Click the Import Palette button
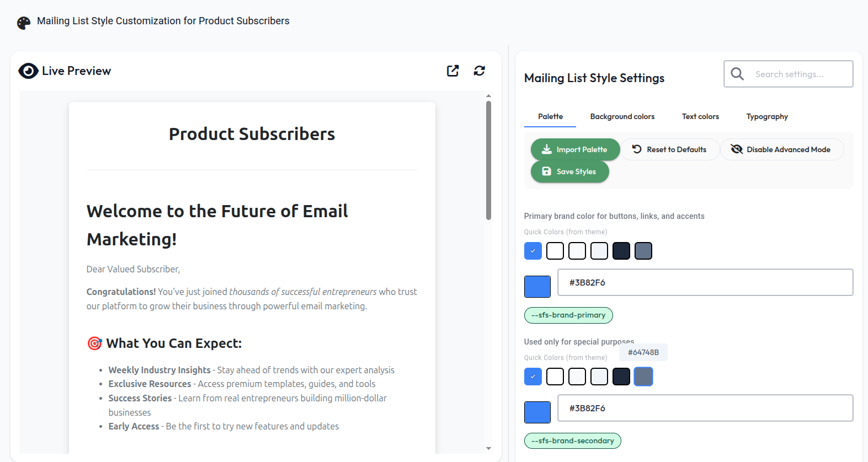Image resolution: width=868 pixels, height=462 pixels. point(574,149)
